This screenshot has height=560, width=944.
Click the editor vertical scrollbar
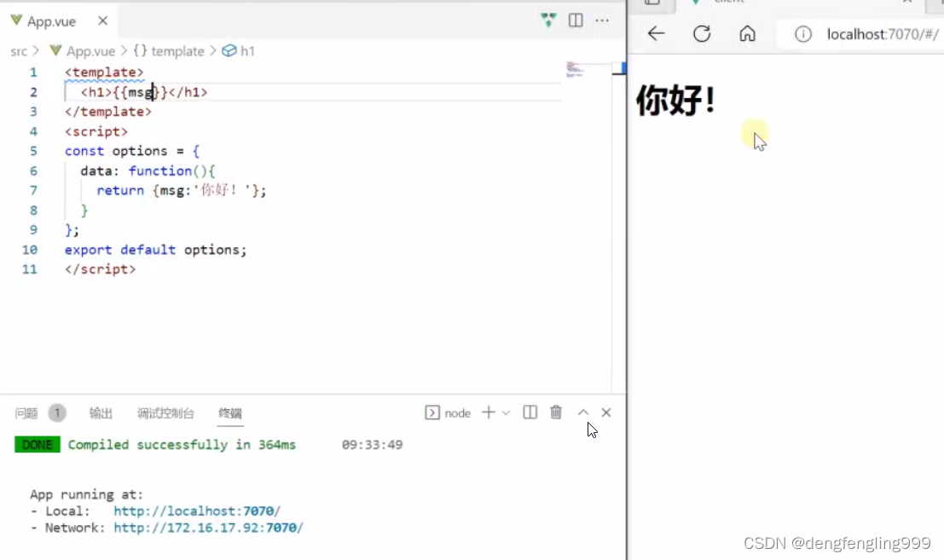pyautogui.click(x=618, y=228)
